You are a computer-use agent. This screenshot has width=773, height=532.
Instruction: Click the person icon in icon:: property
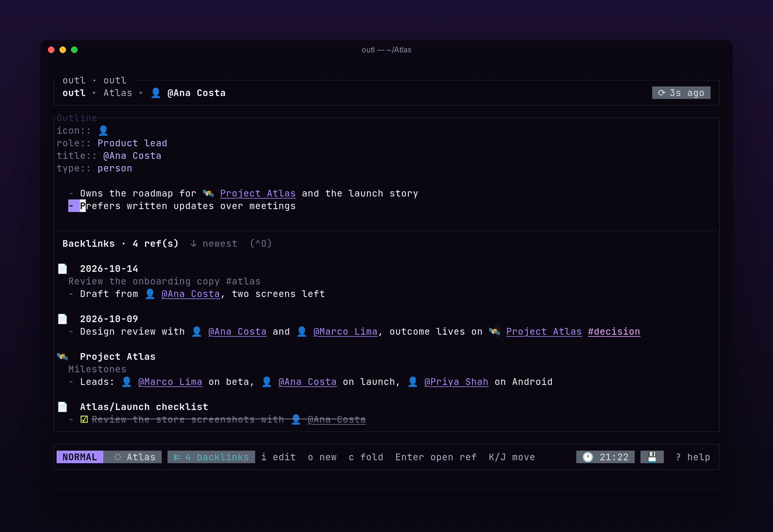tap(103, 130)
